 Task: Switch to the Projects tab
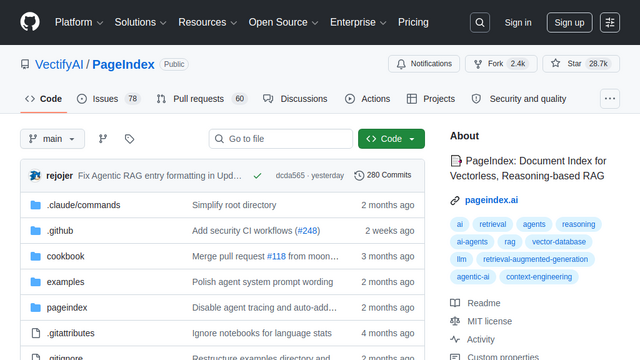pyautogui.click(x=431, y=99)
